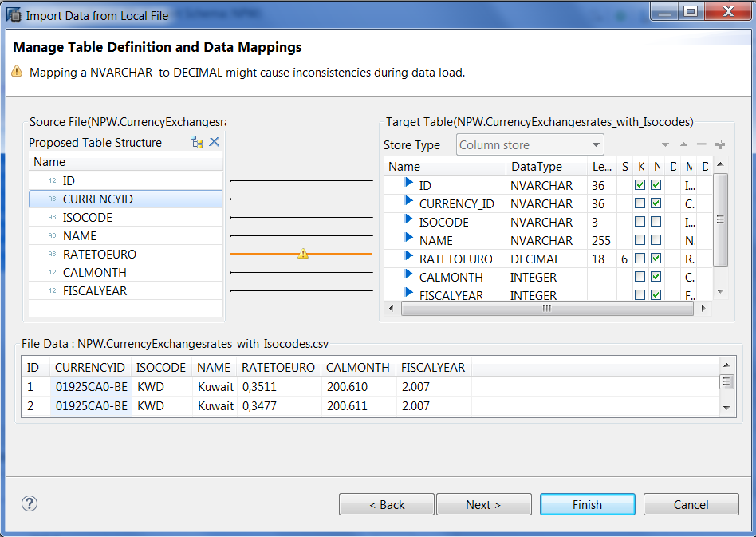Image resolution: width=756 pixels, height=537 pixels.
Task: Uncheck the Key checkbox for target ID
Action: coord(640,185)
